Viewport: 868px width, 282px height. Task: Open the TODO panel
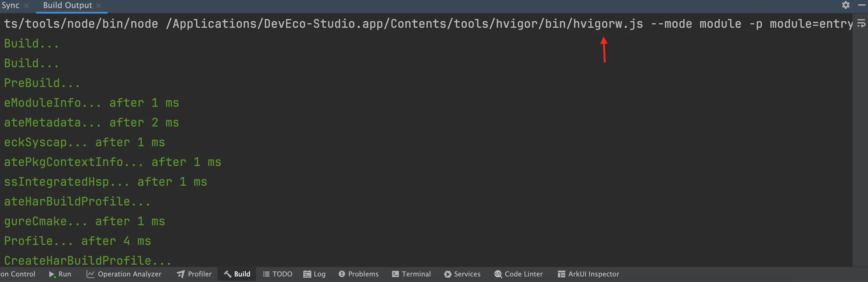pyautogui.click(x=278, y=274)
